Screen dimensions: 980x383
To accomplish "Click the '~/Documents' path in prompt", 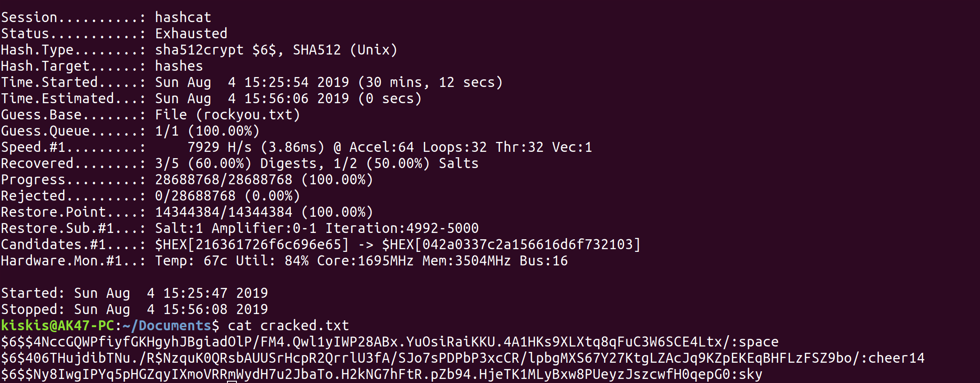I will 167,326.
